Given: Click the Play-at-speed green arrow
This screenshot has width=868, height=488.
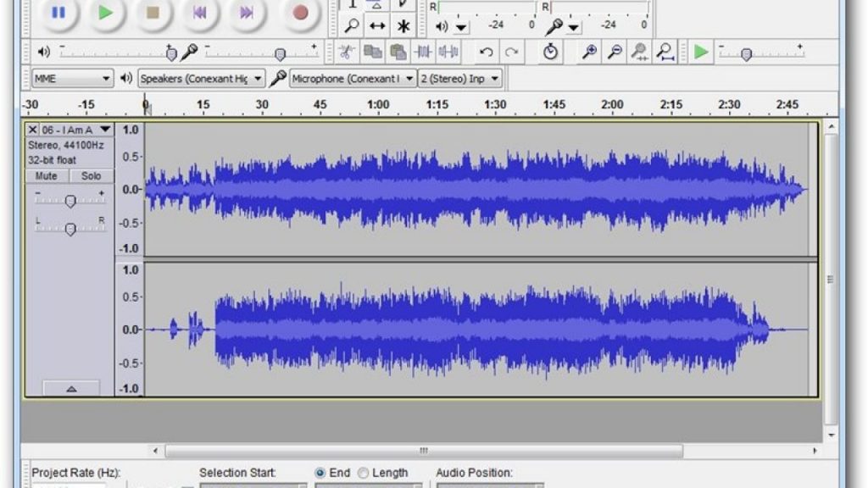Looking at the screenshot, I should click(701, 52).
